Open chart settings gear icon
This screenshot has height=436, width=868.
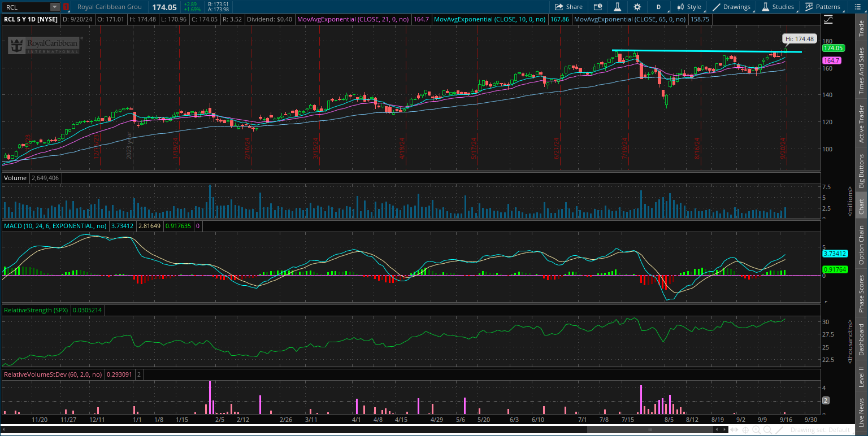pyautogui.click(x=637, y=7)
